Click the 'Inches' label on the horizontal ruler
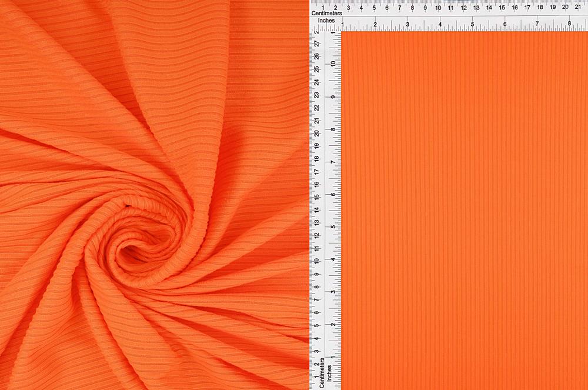588x390 pixels. pyautogui.click(x=326, y=21)
